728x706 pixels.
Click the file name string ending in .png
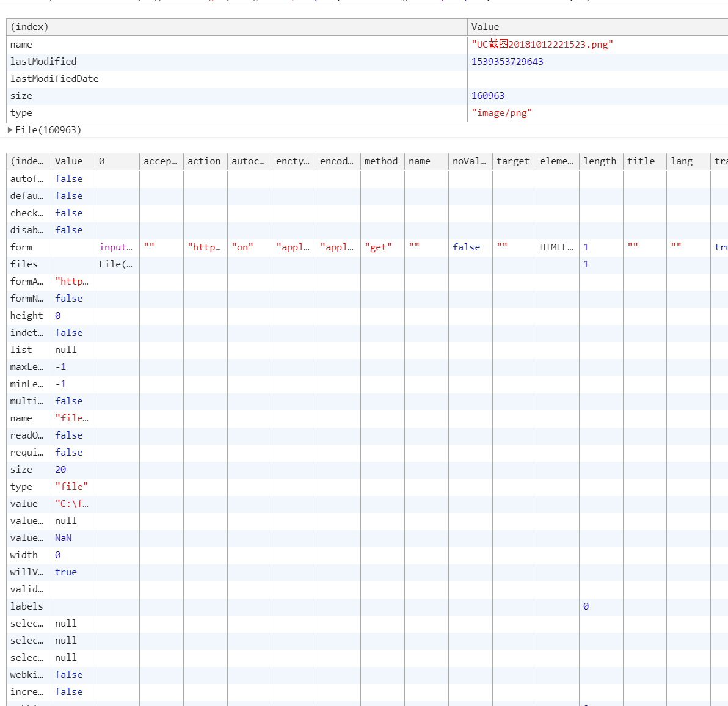coord(542,45)
